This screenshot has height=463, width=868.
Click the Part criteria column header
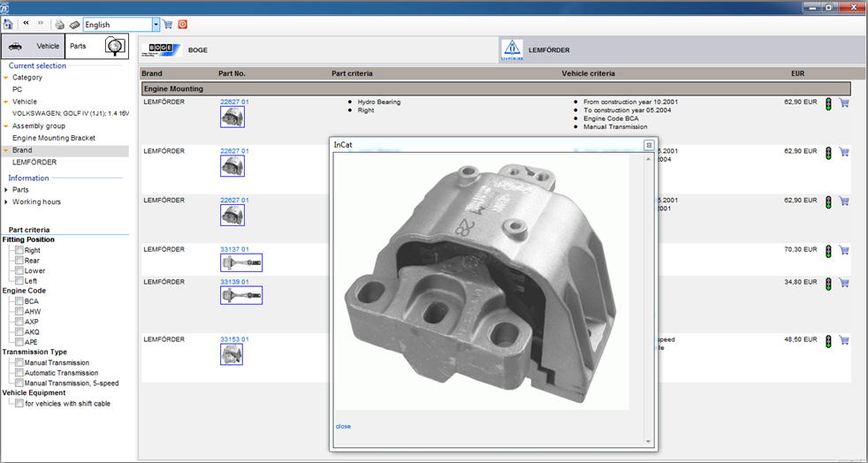[x=352, y=73]
